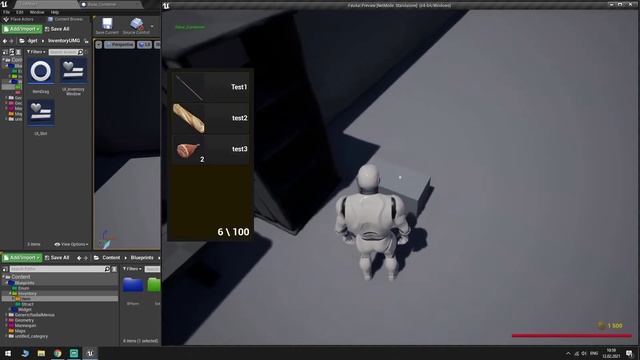Click the dget breadcrumb folder icon

[22, 41]
